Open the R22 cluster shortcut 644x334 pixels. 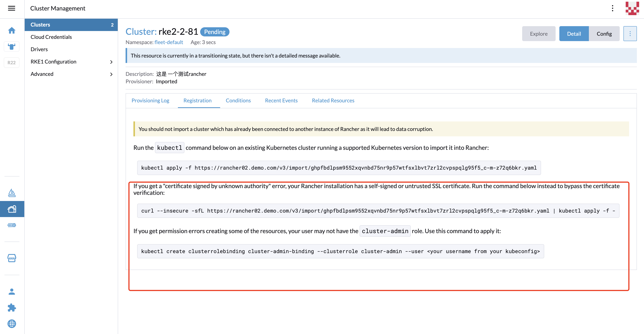[12, 62]
